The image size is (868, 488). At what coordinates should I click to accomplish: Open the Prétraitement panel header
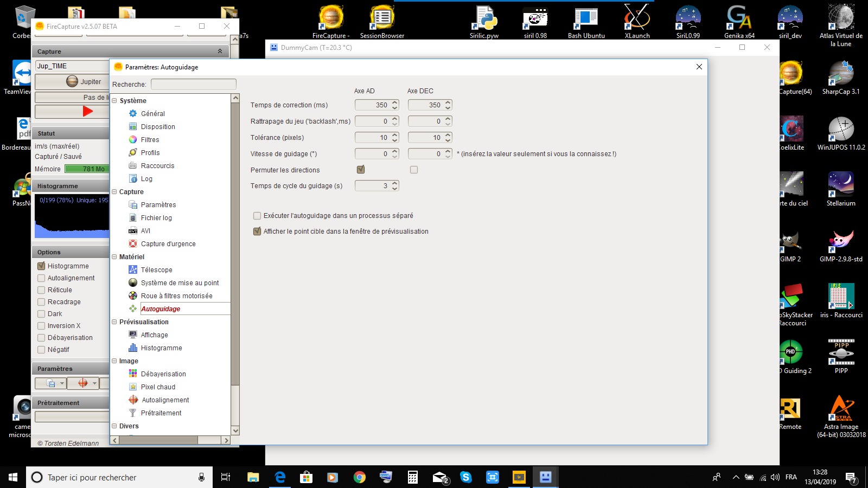point(71,403)
